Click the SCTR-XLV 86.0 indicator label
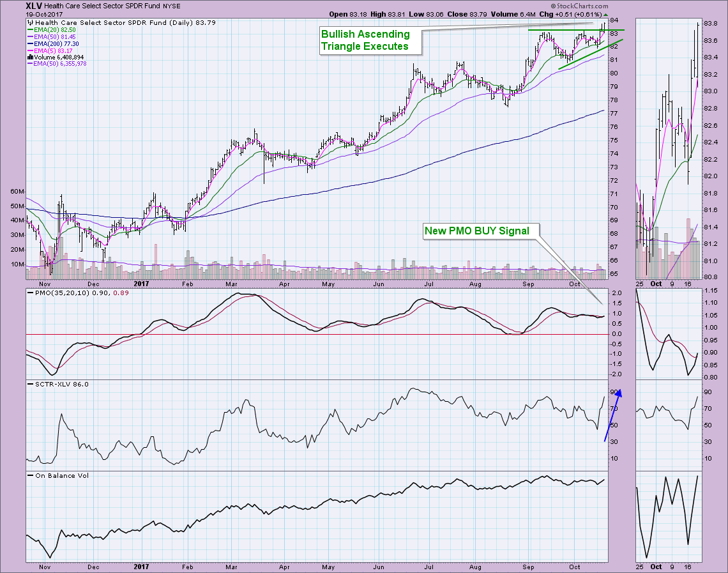This screenshot has width=728, height=573. click(x=59, y=384)
